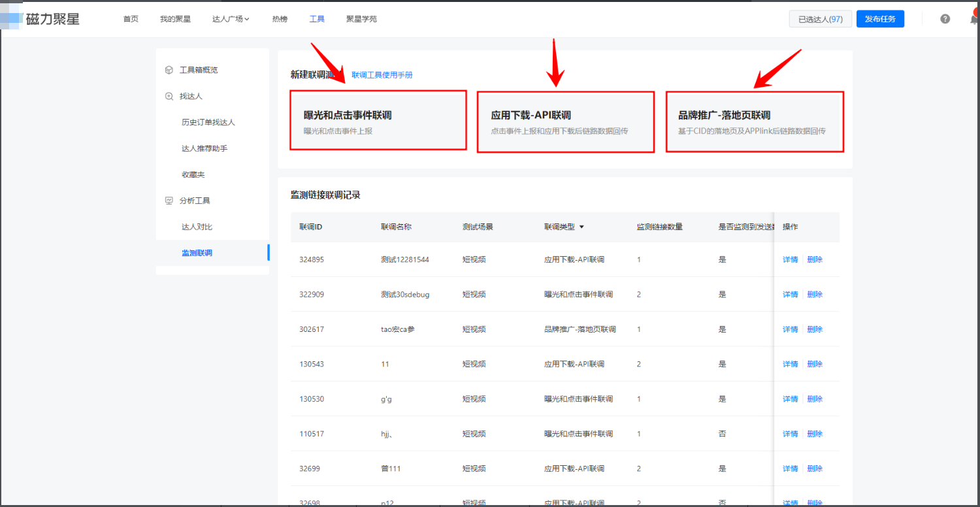Open the 联调类型 column filter dropdown
Viewport: 980px width, 507px height.
581,227
